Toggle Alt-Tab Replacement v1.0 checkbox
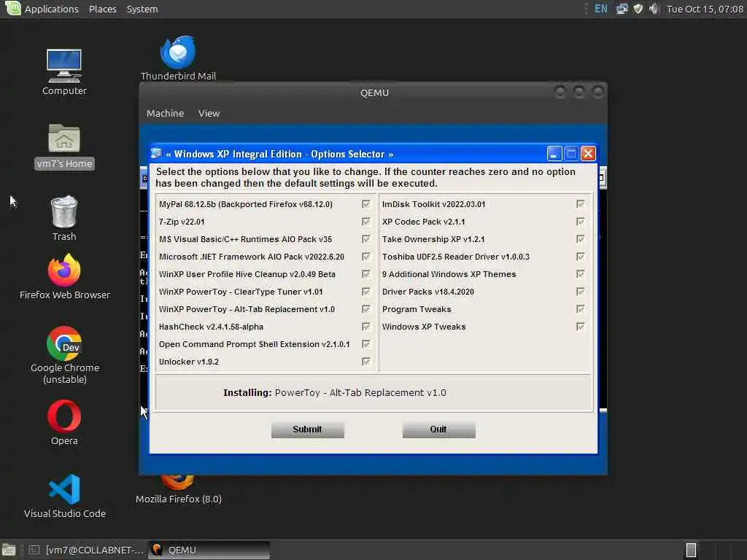747x560 pixels. tap(366, 309)
